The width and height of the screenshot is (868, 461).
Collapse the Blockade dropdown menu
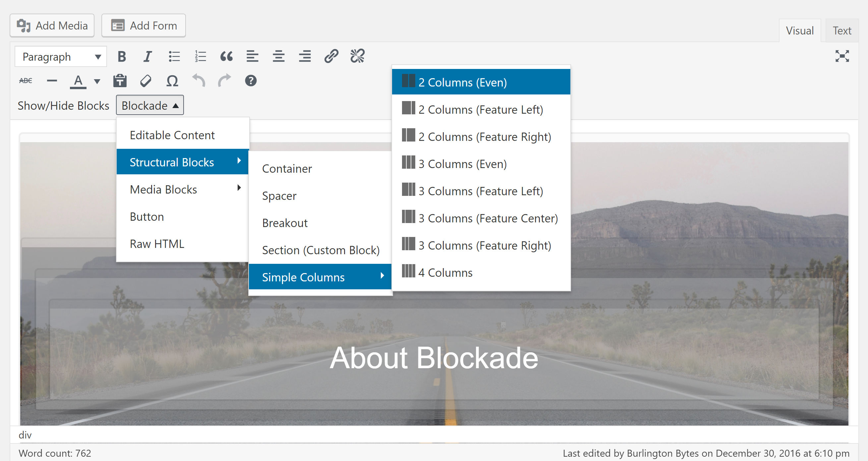[x=150, y=105]
